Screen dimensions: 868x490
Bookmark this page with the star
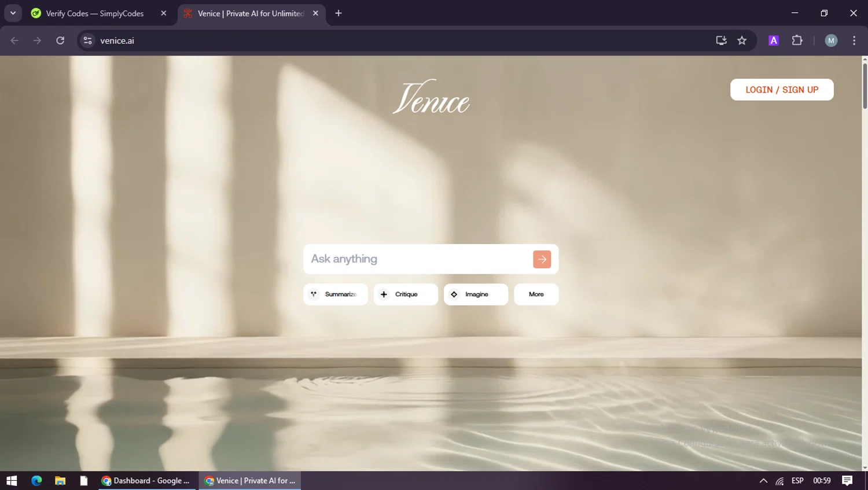click(x=742, y=40)
